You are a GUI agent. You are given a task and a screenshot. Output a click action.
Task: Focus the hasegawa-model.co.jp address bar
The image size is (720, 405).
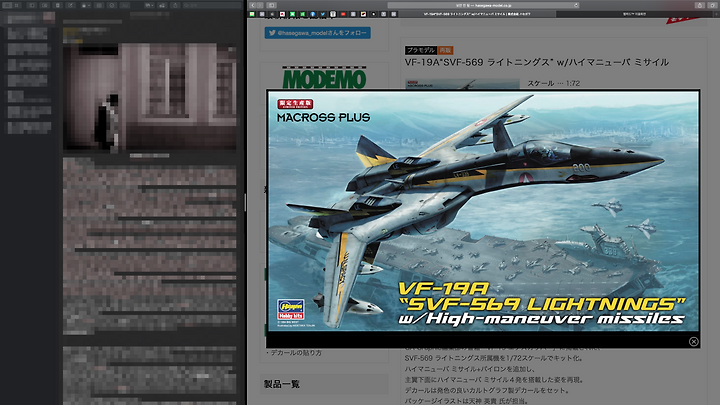(484, 5)
